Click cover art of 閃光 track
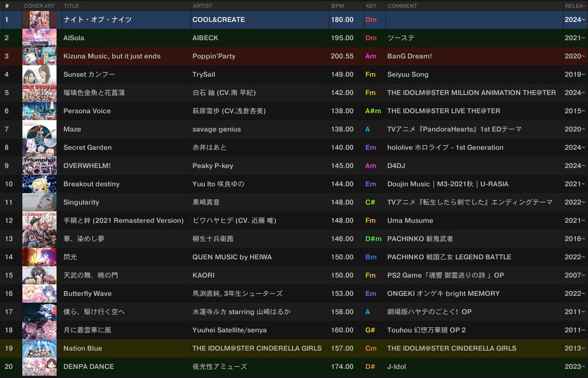 (40, 257)
